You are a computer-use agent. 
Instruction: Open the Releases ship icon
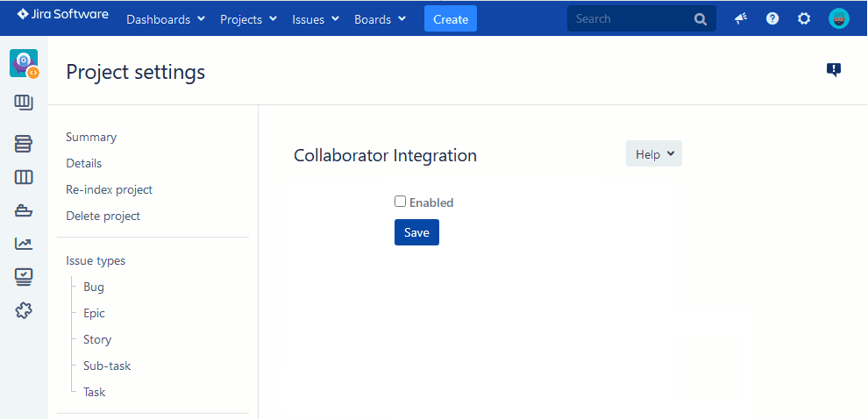click(24, 210)
